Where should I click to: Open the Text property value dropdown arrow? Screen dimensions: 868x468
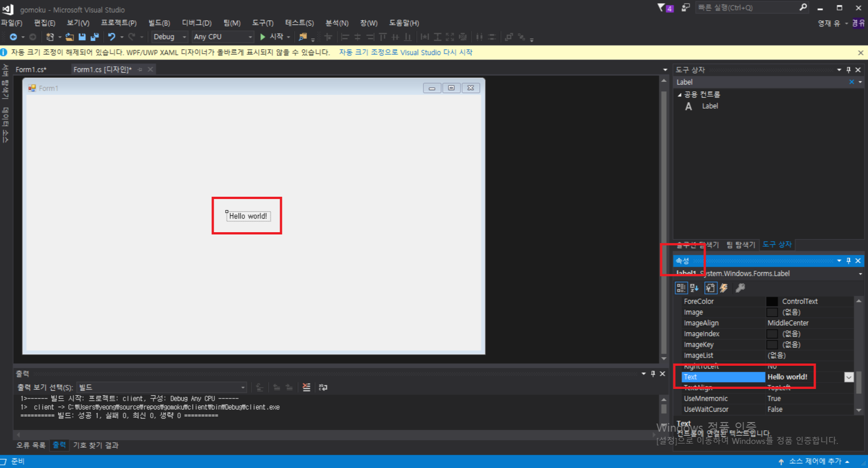tap(848, 377)
